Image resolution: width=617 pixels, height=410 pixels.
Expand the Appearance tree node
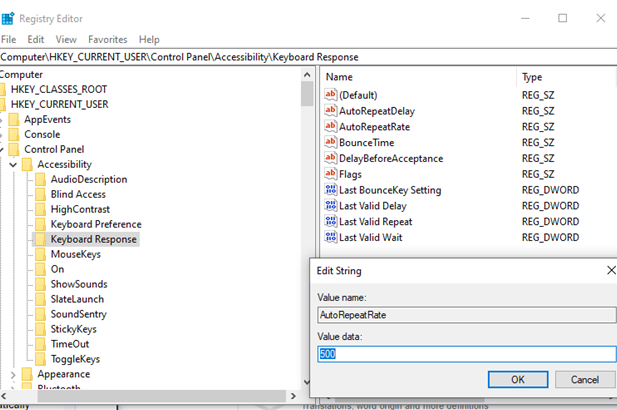(13, 375)
